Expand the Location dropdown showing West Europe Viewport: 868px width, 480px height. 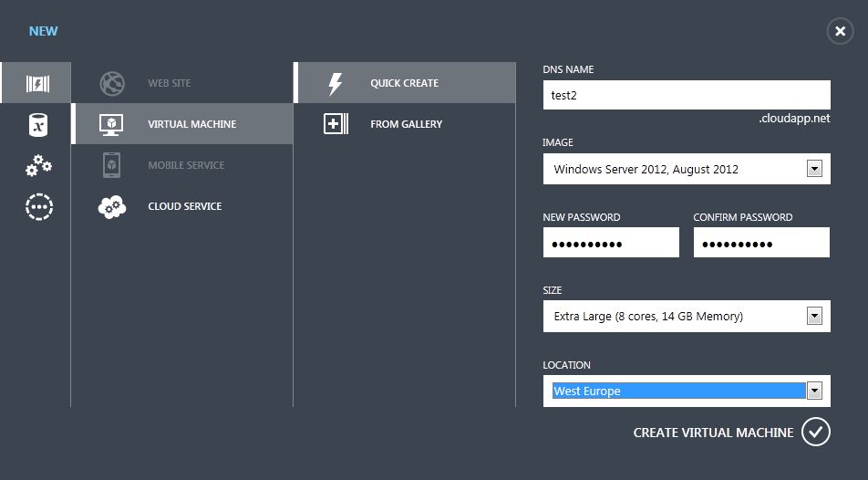(x=814, y=391)
